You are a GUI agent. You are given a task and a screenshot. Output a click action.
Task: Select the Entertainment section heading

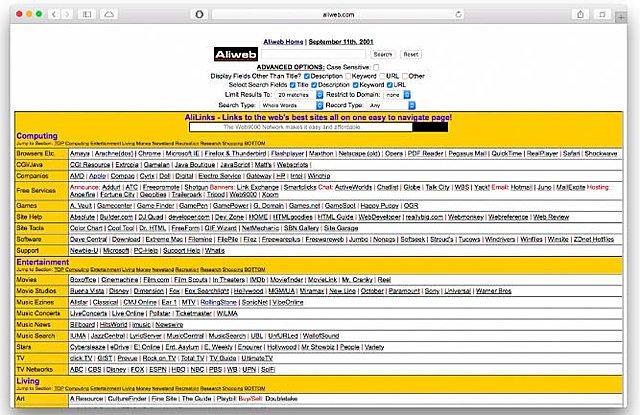click(42, 262)
